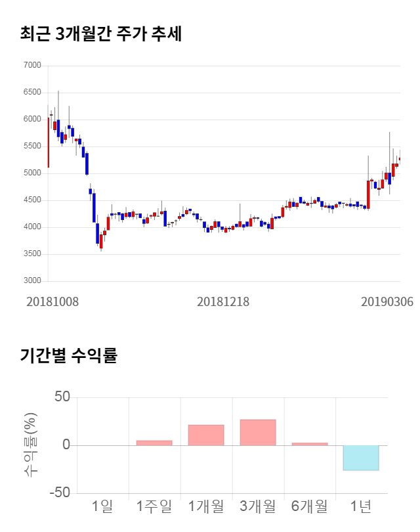Click the 3개월 return bar
The image size is (420, 532).
point(258,432)
